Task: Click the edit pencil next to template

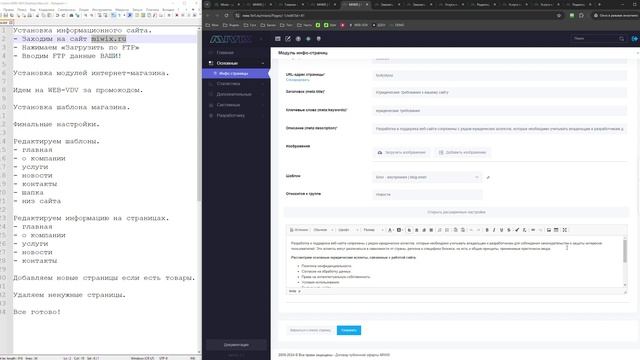Action: [x=488, y=178]
